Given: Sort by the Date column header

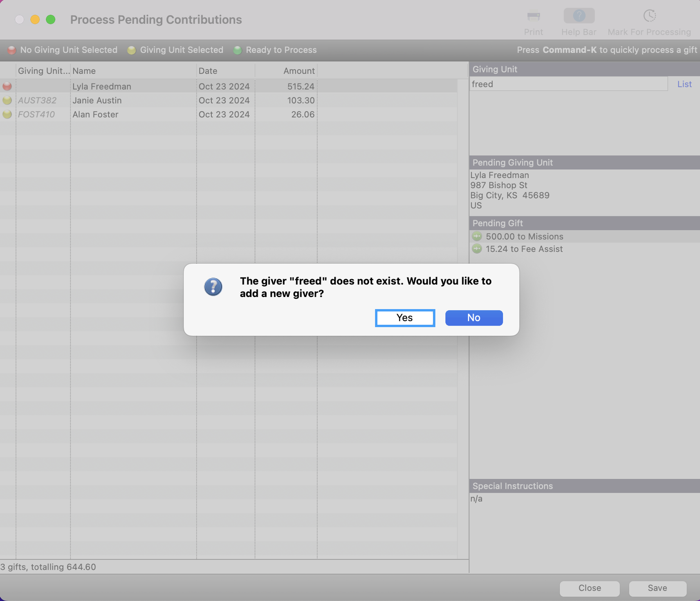Looking at the screenshot, I should tap(225, 71).
